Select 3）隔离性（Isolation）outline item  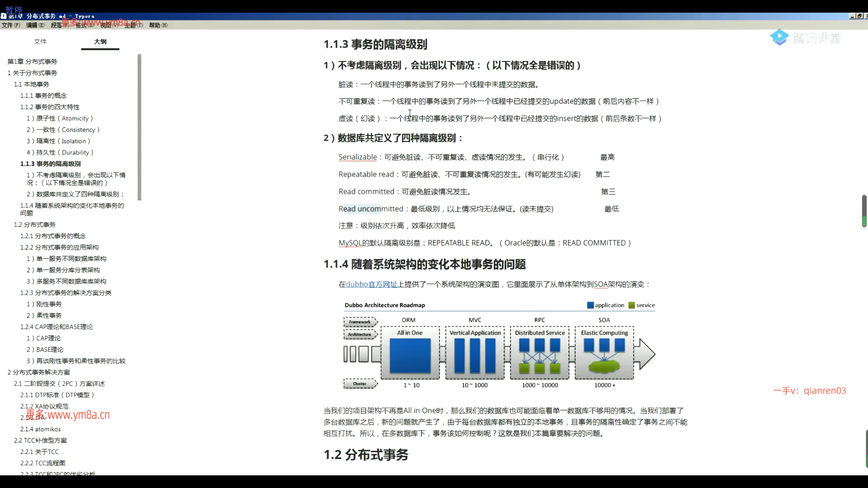pos(59,141)
